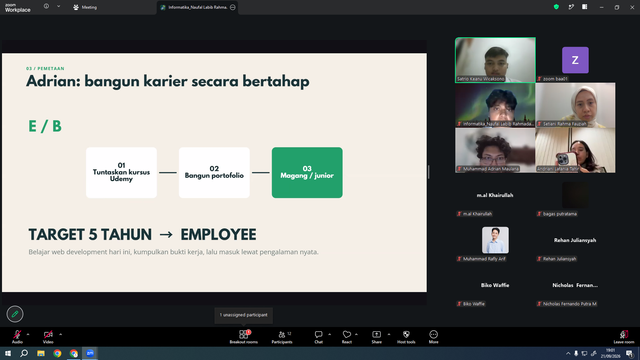Click the panel divider handle beside slide
This screenshot has width=640, height=360.
click(x=429, y=172)
